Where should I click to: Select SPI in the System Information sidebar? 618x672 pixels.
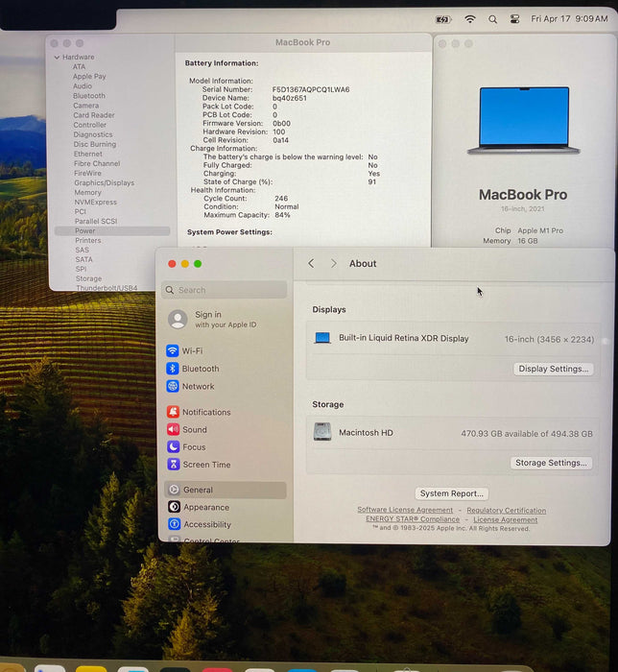(81, 269)
